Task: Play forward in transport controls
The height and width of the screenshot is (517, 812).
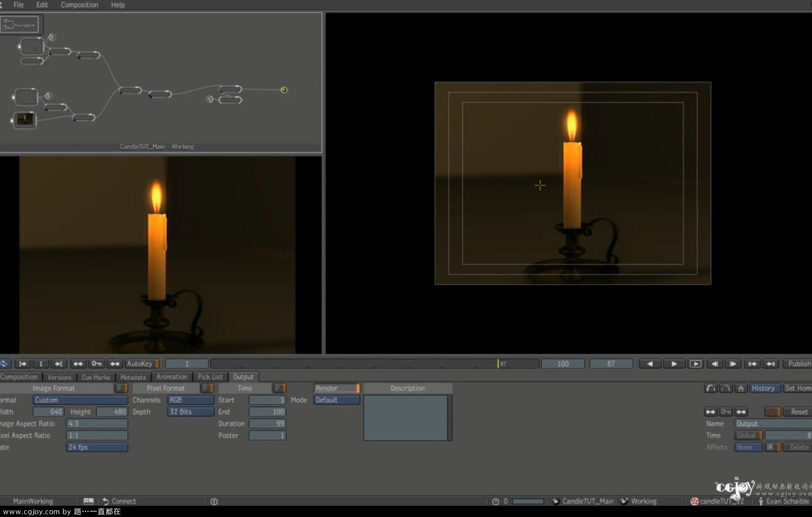Action: [674, 364]
